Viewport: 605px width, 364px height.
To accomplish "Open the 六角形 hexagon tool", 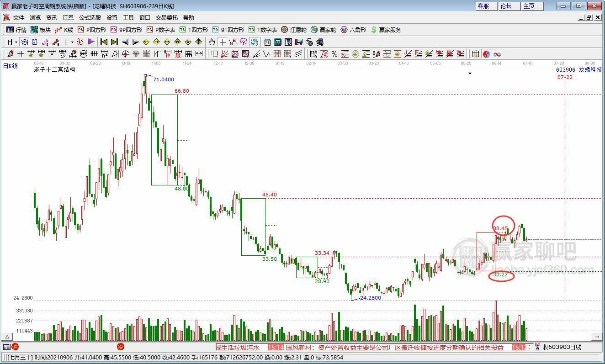I will pyautogui.click(x=353, y=30).
